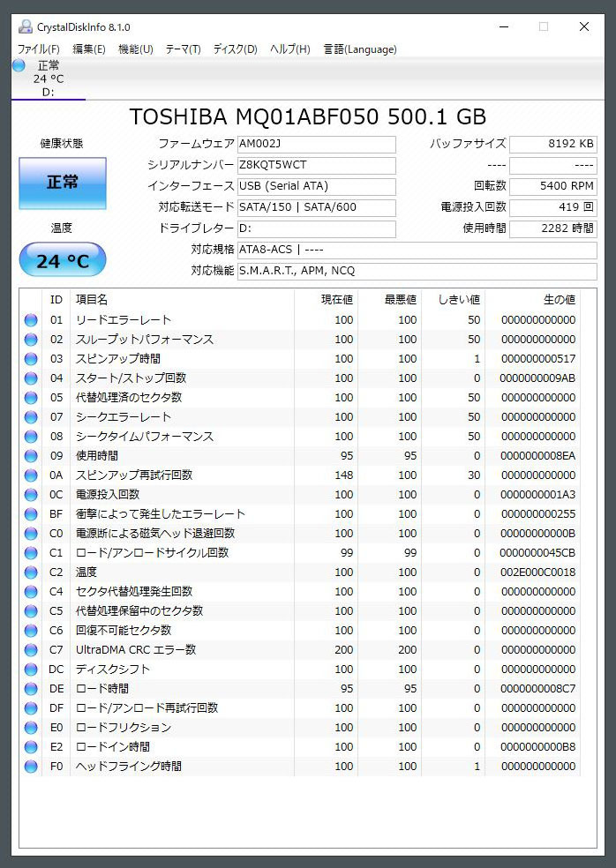Click the CrystalDiskInfo app icon in title bar
The image size is (616, 868).
point(25,26)
